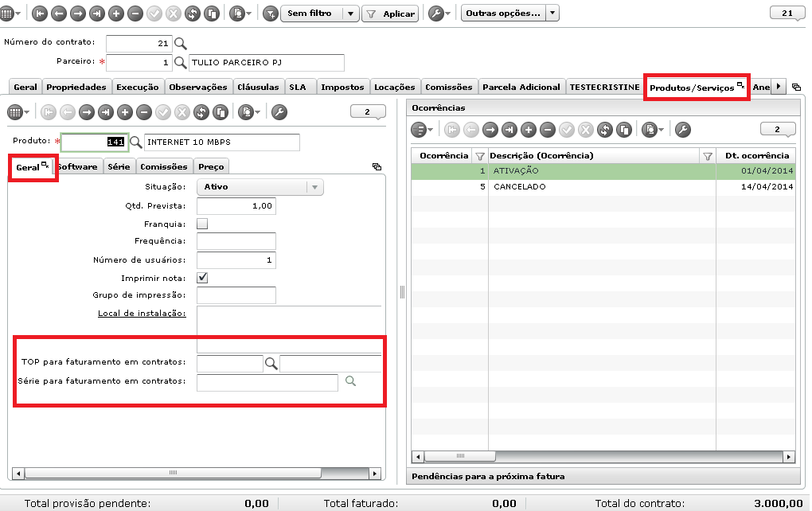Screen dimensions: 812x511
Task: Expand Outras opções dropdown arrow
Action: tap(552, 14)
